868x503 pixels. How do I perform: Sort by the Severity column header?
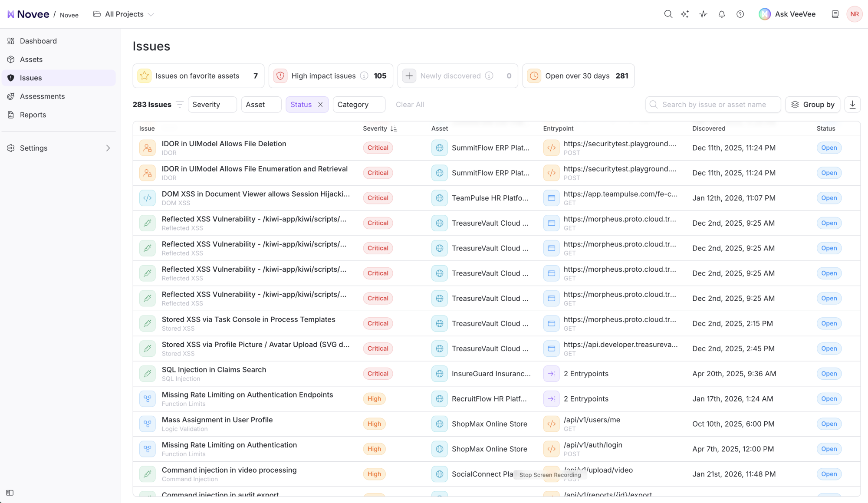tap(380, 128)
